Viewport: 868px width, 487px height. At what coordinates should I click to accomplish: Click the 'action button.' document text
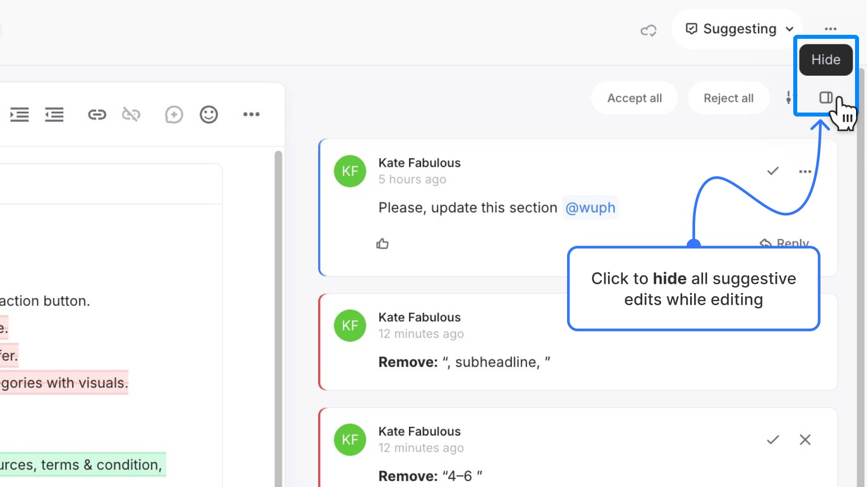pos(45,301)
